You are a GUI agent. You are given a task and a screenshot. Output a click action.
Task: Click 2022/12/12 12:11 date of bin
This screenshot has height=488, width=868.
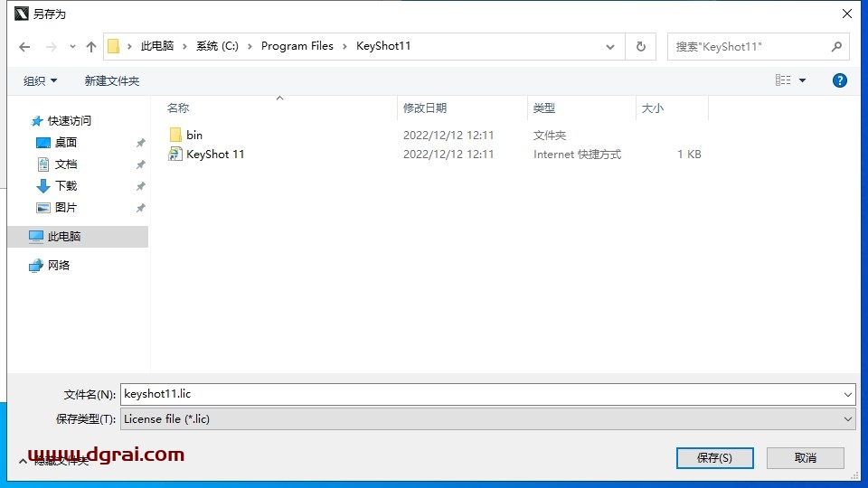click(x=448, y=135)
